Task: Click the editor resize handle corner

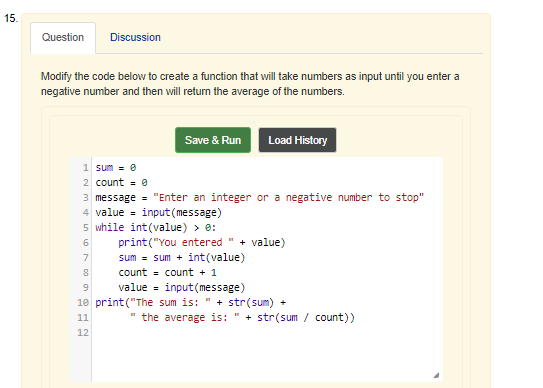Action: (436, 375)
